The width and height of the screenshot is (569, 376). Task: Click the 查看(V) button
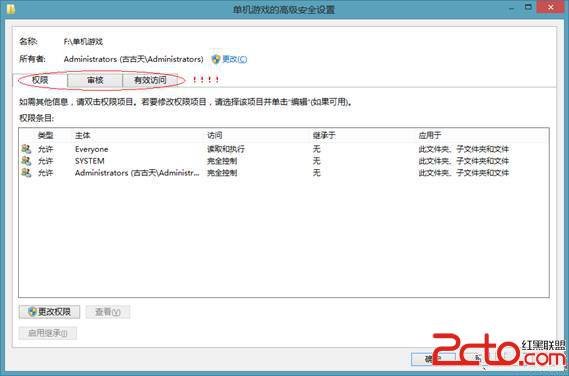click(x=108, y=312)
